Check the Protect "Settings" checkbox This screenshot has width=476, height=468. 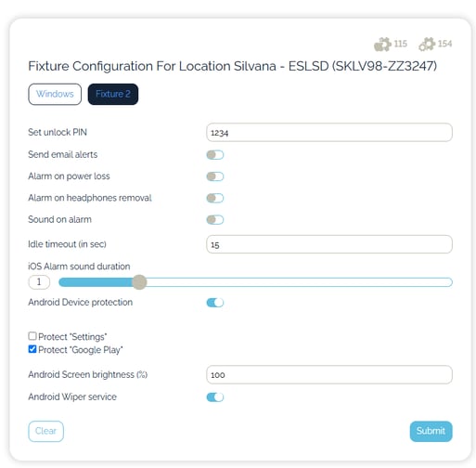coord(32,336)
